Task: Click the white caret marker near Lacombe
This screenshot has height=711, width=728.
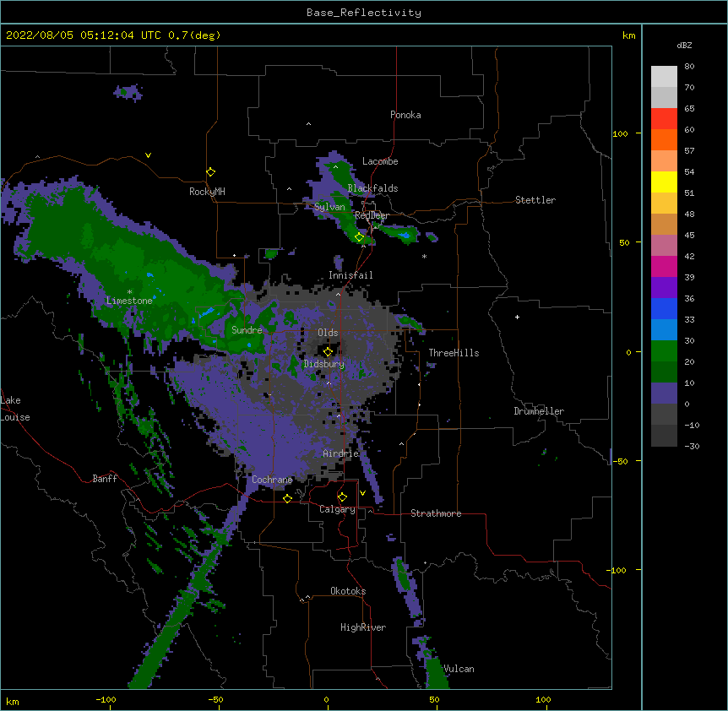Action: click(335, 166)
